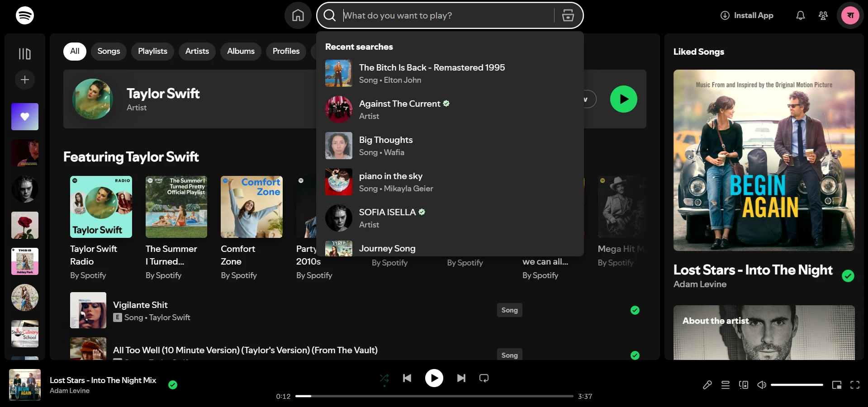Skip to the next track

pos(461,378)
